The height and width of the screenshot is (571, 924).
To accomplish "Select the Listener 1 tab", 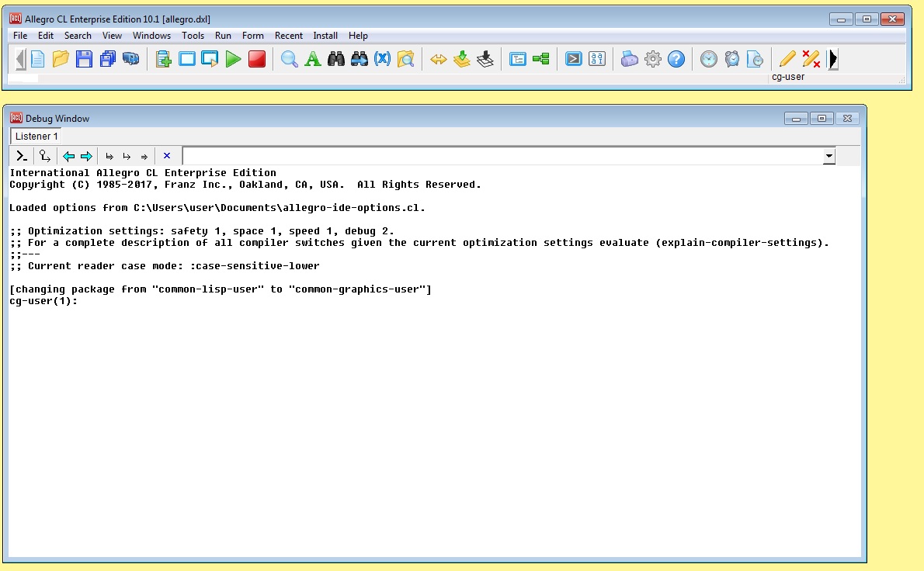I will [36, 137].
